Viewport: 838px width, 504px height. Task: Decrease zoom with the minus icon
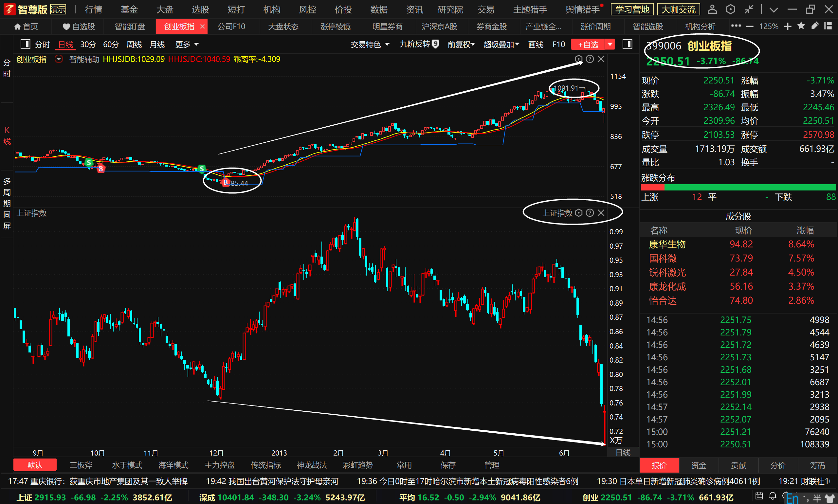click(750, 26)
